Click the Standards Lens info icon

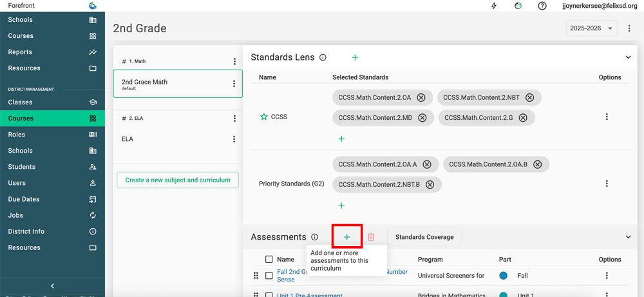323,57
